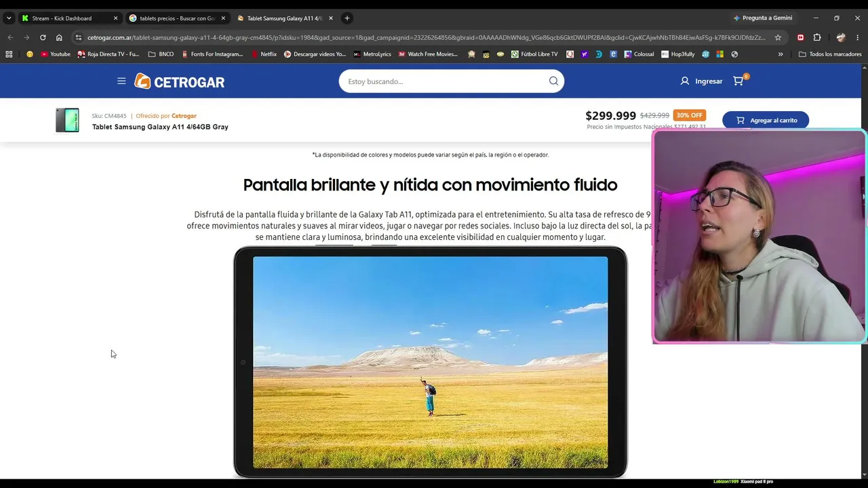
Task: Open the BNCO bookmarks folder
Action: point(161,54)
